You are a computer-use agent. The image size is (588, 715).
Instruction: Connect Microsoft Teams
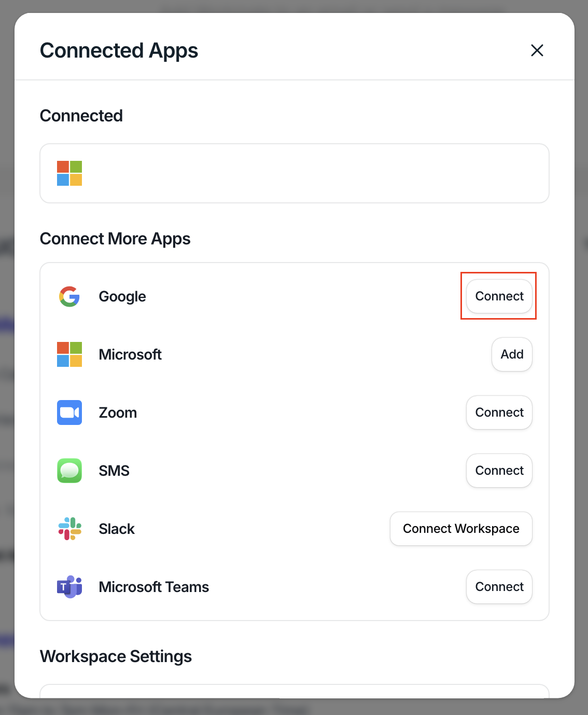click(x=499, y=587)
